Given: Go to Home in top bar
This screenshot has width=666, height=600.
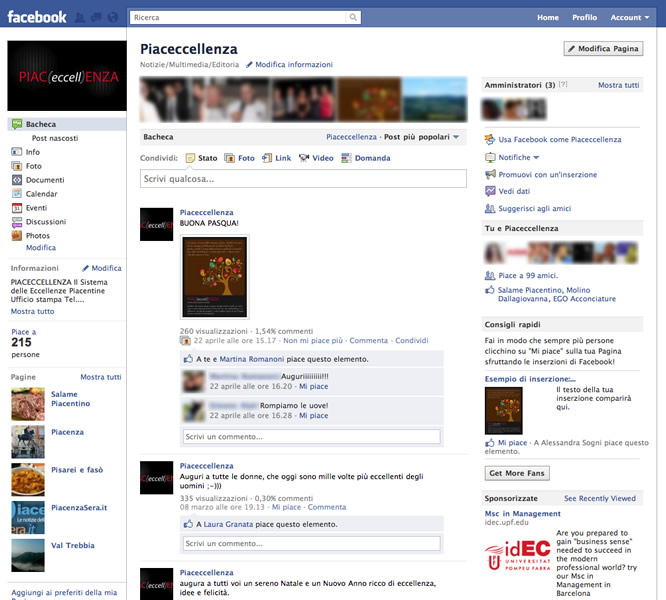Looking at the screenshot, I should click(548, 17).
